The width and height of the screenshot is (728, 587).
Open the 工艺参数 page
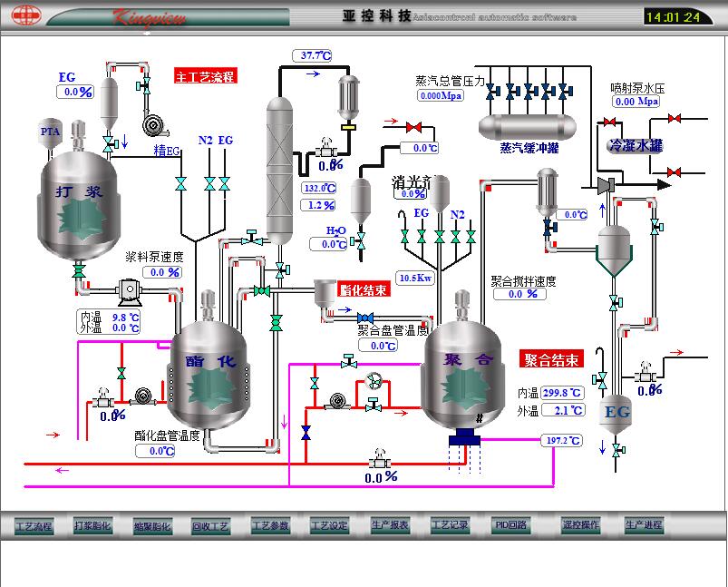(x=270, y=526)
